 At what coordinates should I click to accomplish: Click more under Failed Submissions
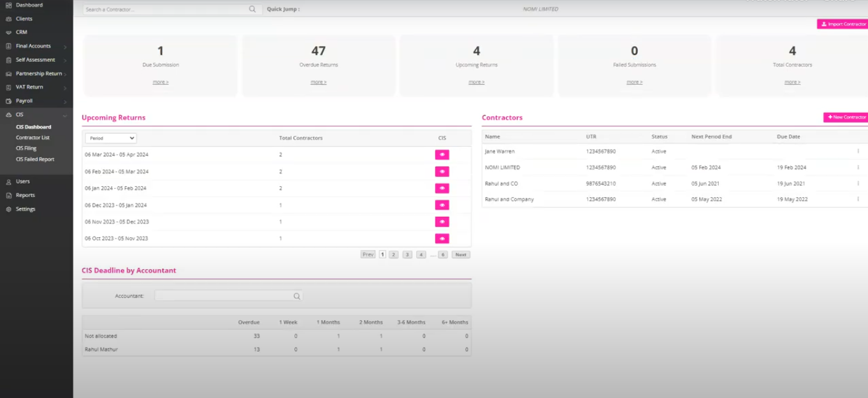pyautogui.click(x=634, y=82)
